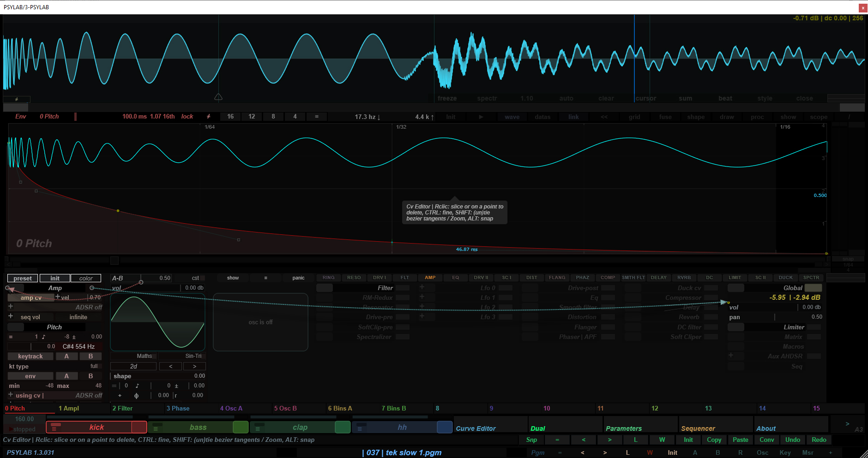Screen dimensions: 868x458
Task: Click the kick track menu icon
Action: pos(54,428)
